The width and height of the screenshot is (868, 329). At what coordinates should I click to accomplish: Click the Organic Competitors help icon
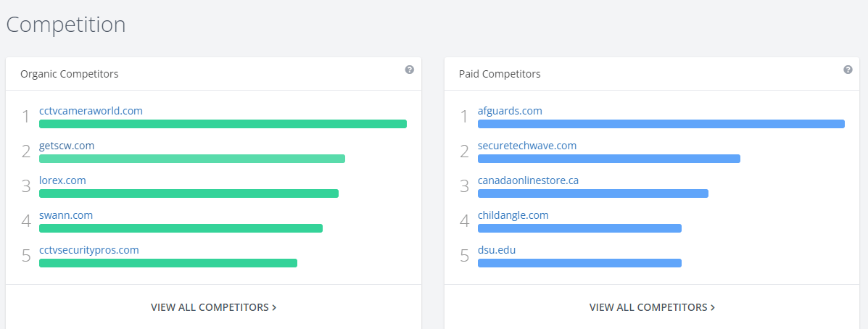click(x=410, y=70)
